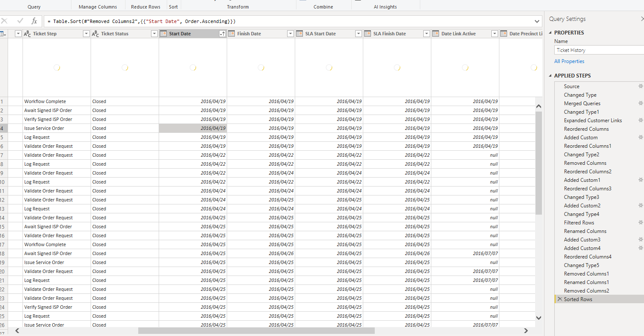Click the Start Date column header
Screen dimensions: 644x336
[x=193, y=34]
